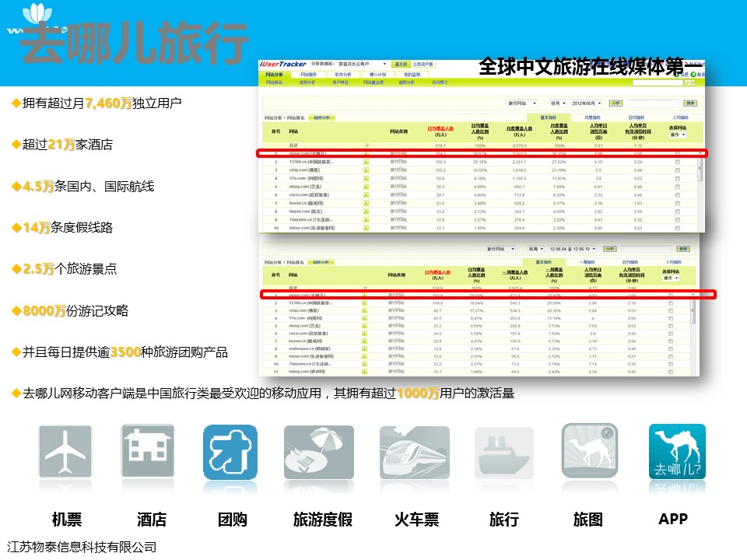Screen dimensions: 747x560
Task: Click the magnifier icon beside top search box
Action: coord(687,83)
